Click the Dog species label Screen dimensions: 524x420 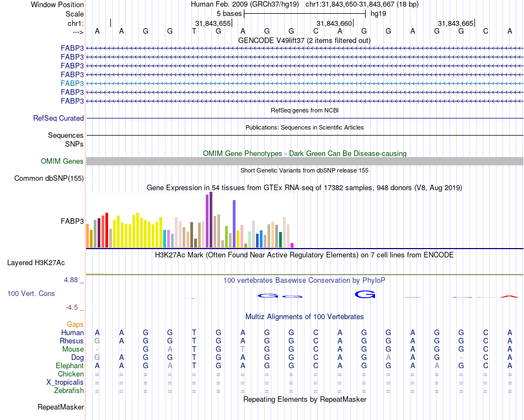tap(78, 358)
